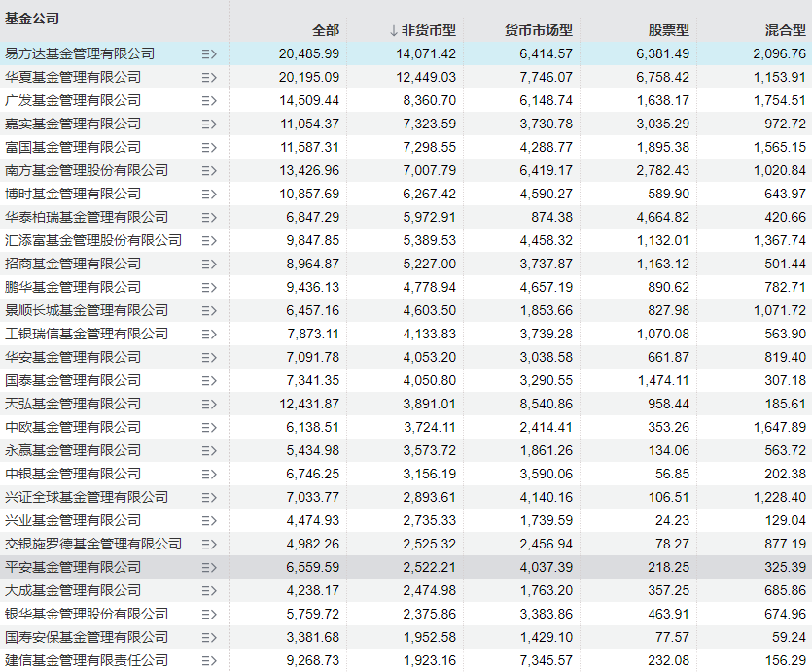Open the detail icon for 兴业基金管理有限公司
Image resolution: width=812 pixels, height=672 pixels.
coord(209,521)
